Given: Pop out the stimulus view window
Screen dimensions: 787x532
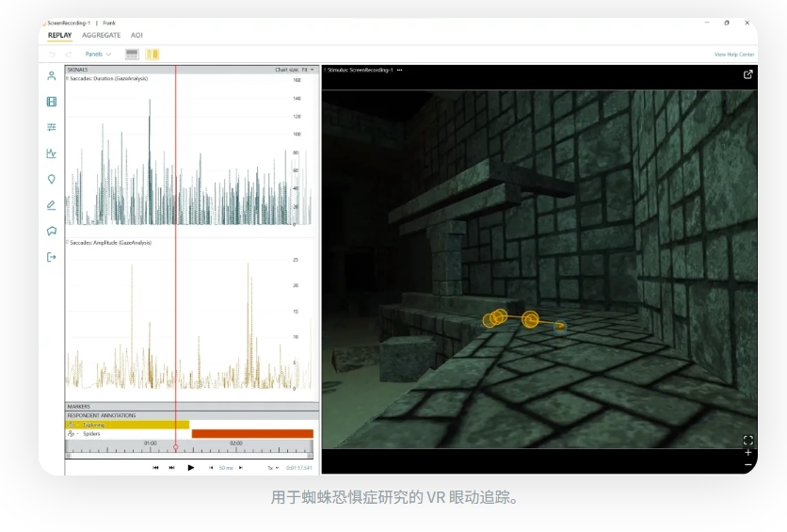Looking at the screenshot, I should (x=748, y=74).
